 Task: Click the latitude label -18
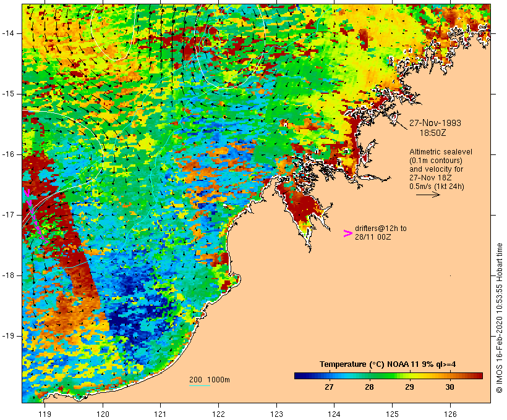coord(8,275)
